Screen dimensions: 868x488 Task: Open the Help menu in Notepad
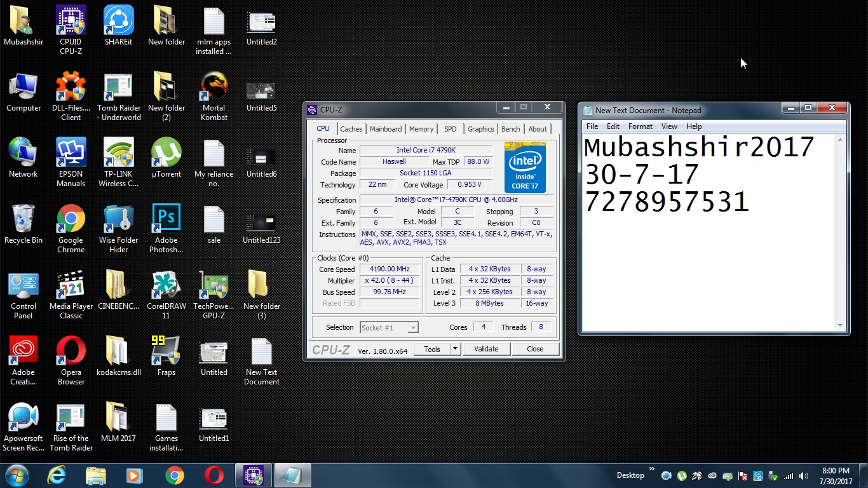[694, 126]
